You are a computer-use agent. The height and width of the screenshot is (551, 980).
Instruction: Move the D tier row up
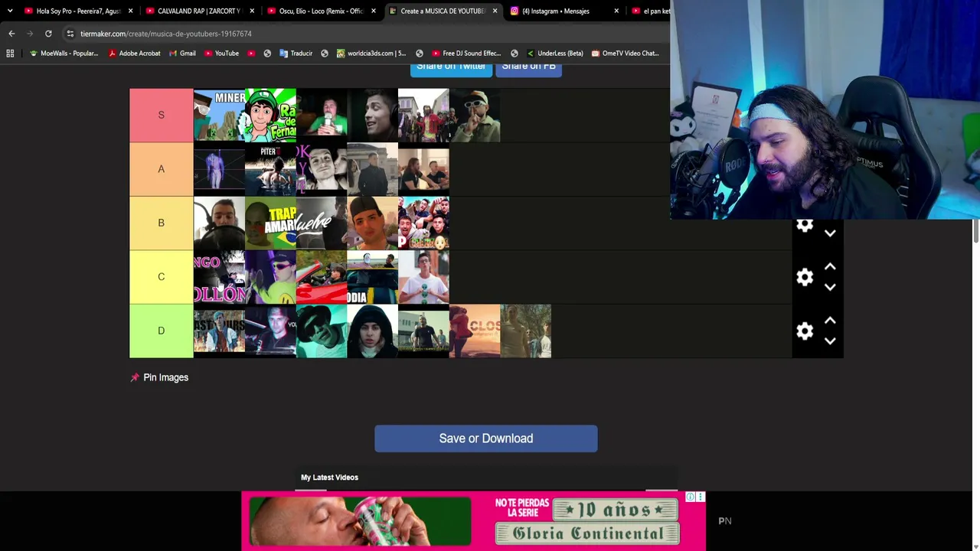(830, 321)
